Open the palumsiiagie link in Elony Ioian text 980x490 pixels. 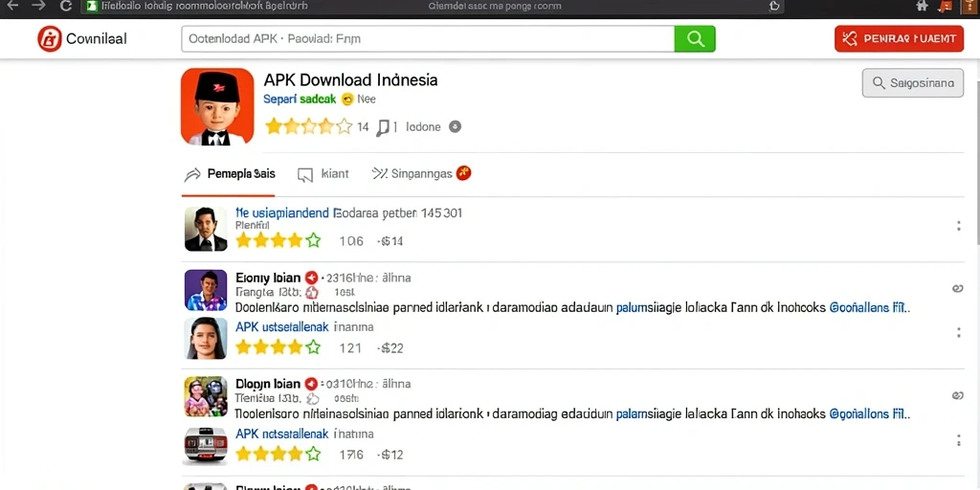click(650, 307)
